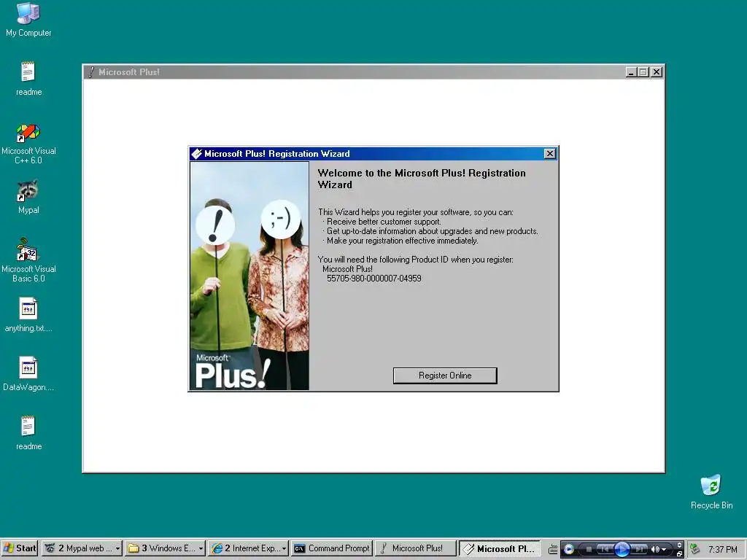Stop playback in media player toolbar
This screenshot has width=747, height=560.
point(589,550)
